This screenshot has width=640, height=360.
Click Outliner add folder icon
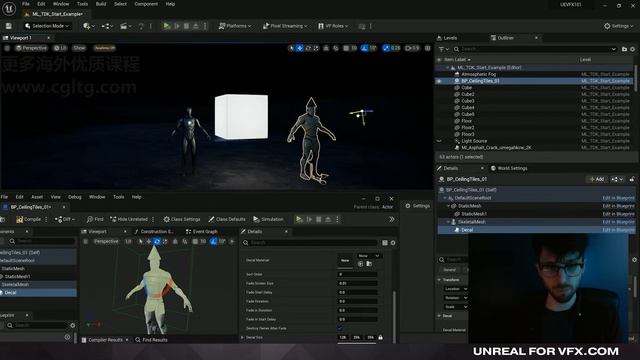click(x=624, y=49)
